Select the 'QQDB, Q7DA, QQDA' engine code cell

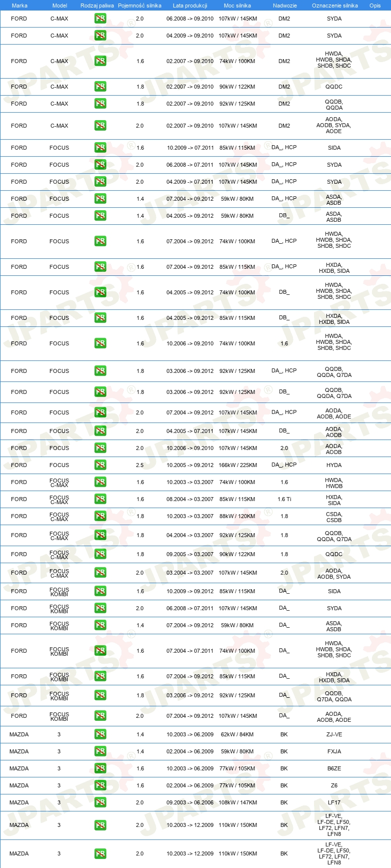334,696
